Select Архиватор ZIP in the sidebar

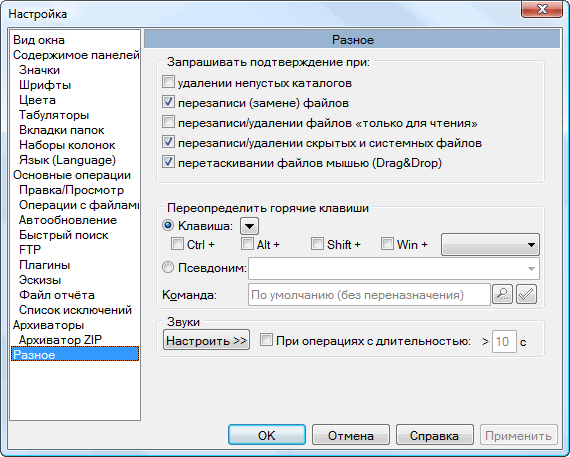[x=60, y=340]
